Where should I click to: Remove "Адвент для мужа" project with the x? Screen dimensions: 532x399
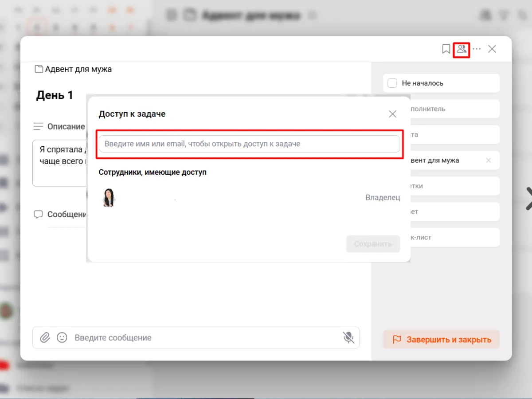click(x=489, y=160)
